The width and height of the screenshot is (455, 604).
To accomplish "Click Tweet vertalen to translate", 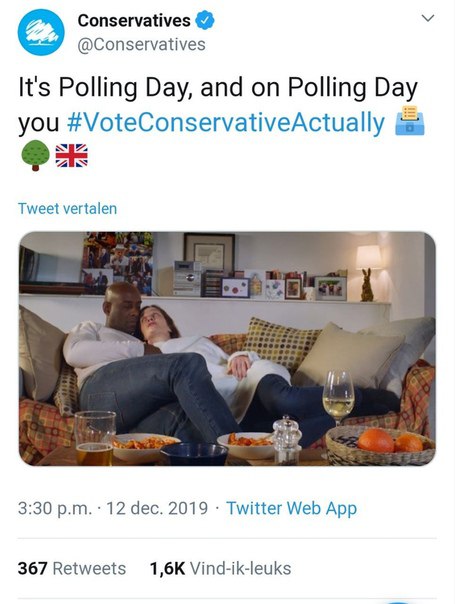I will (67, 208).
